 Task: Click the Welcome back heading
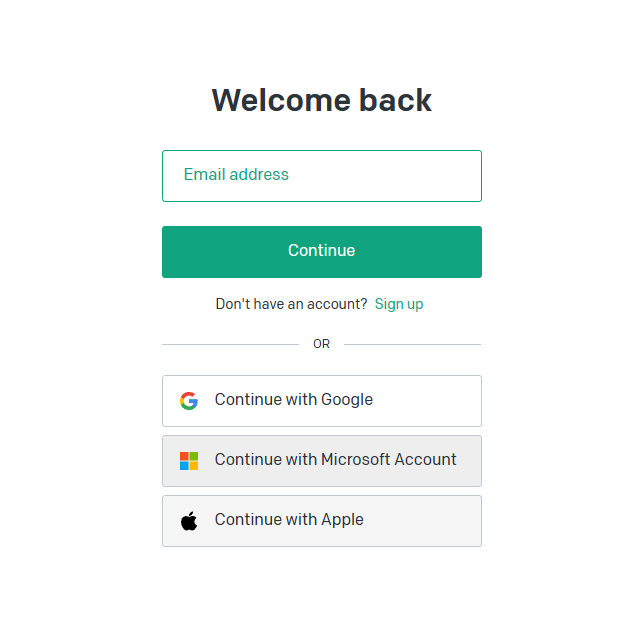tap(322, 101)
